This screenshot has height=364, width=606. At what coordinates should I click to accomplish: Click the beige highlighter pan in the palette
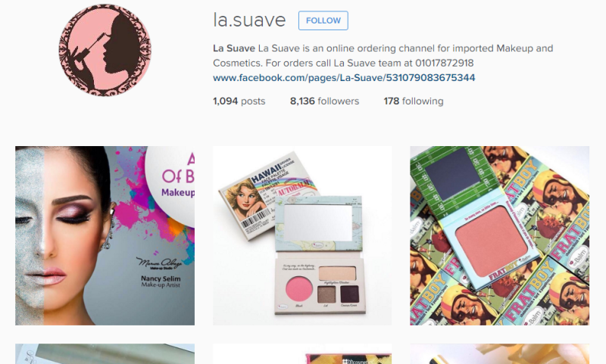pyautogui.click(x=337, y=274)
